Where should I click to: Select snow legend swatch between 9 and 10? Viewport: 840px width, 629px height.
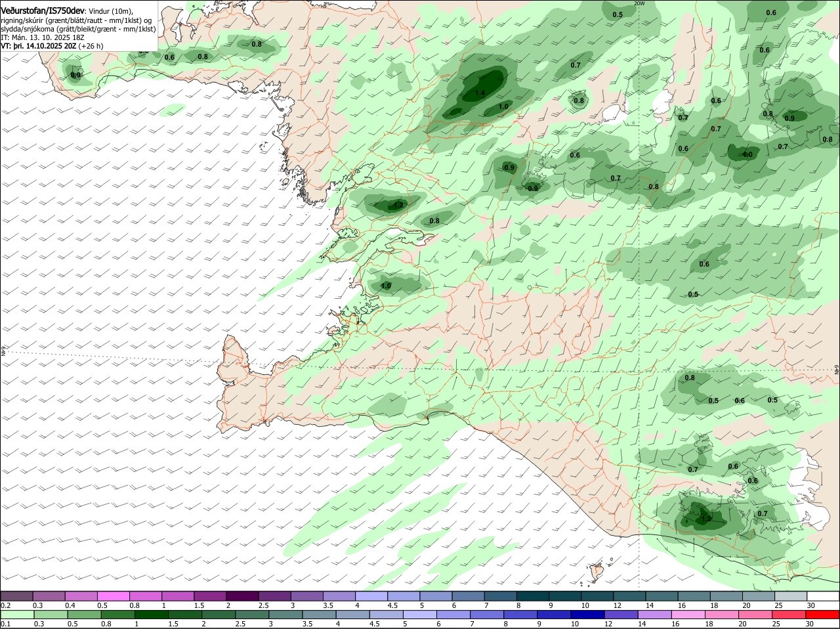pos(566,596)
